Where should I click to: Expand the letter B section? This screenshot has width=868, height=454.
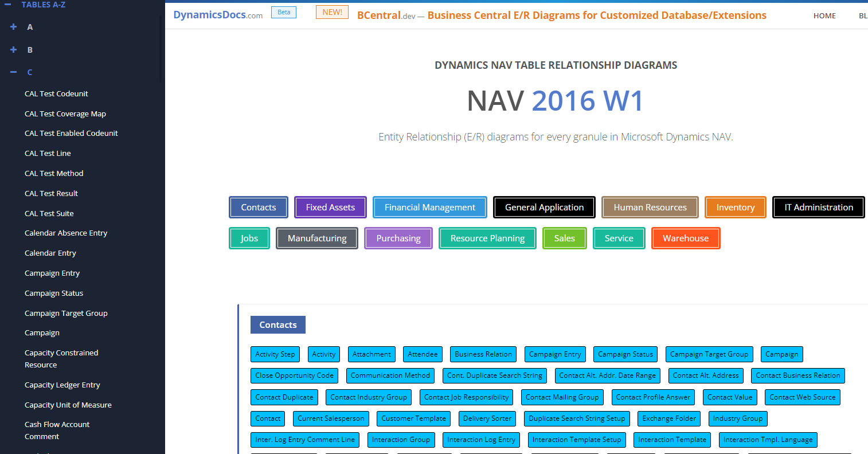[13, 49]
